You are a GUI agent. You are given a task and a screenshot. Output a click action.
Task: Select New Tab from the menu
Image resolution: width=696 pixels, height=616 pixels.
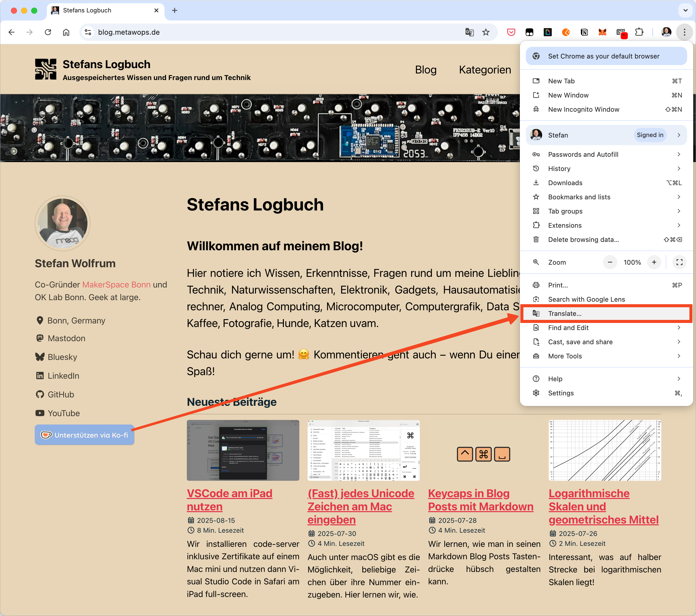[x=606, y=81]
